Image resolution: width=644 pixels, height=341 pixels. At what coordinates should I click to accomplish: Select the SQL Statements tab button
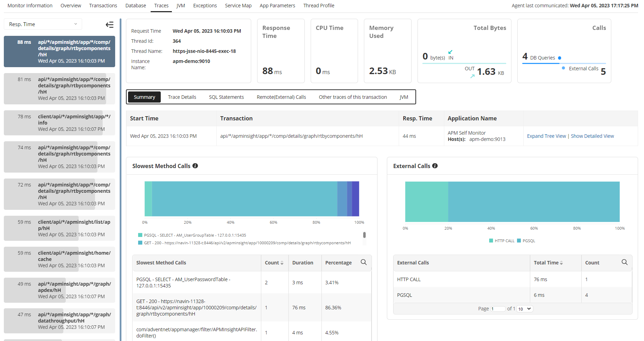pyautogui.click(x=226, y=97)
